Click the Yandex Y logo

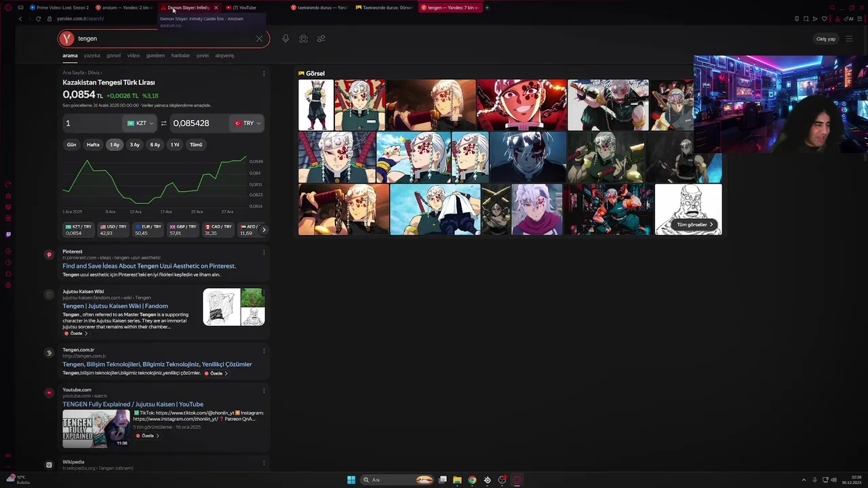coord(66,39)
